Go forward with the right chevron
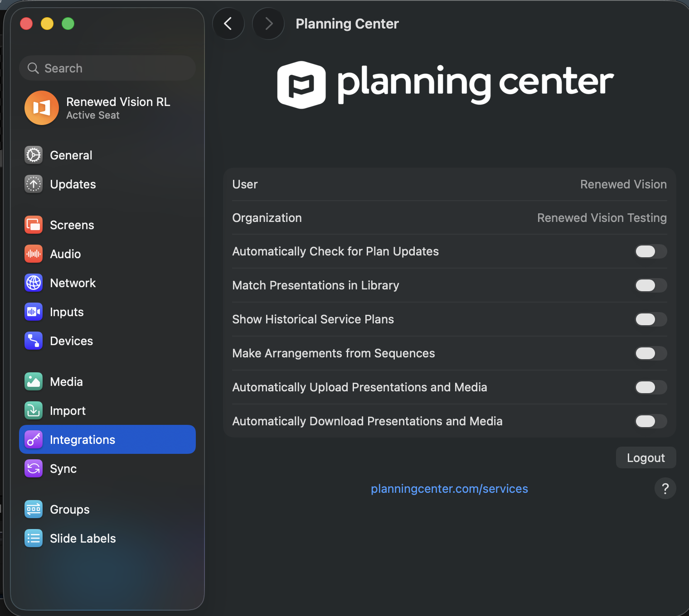Screen dimensions: 689x616 [x=268, y=24]
